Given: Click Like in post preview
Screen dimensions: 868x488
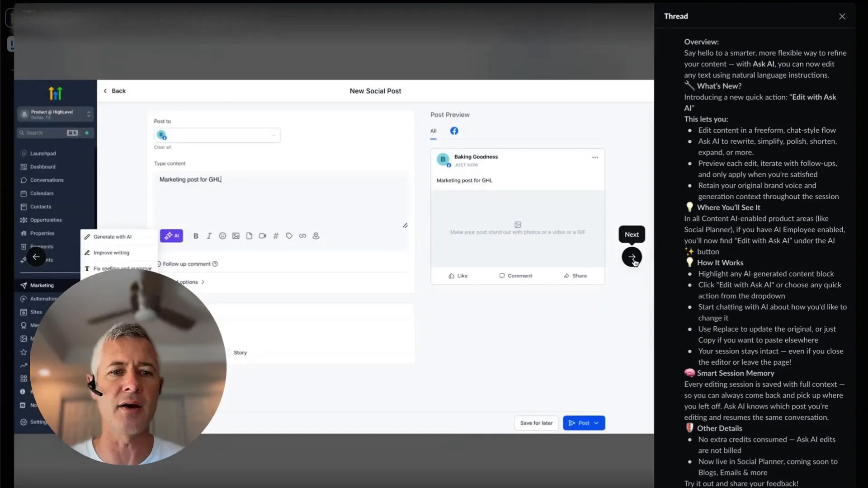Looking at the screenshot, I should 458,276.
